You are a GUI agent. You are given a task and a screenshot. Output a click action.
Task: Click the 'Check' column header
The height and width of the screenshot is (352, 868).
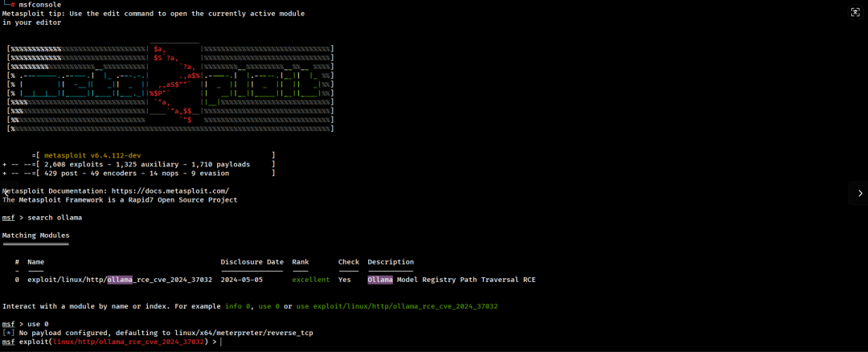[349, 262]
